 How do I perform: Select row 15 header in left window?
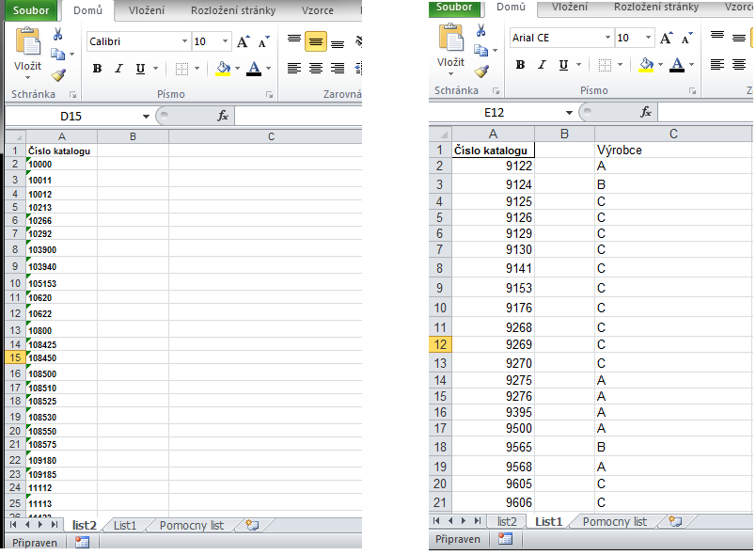pos(15,357)
